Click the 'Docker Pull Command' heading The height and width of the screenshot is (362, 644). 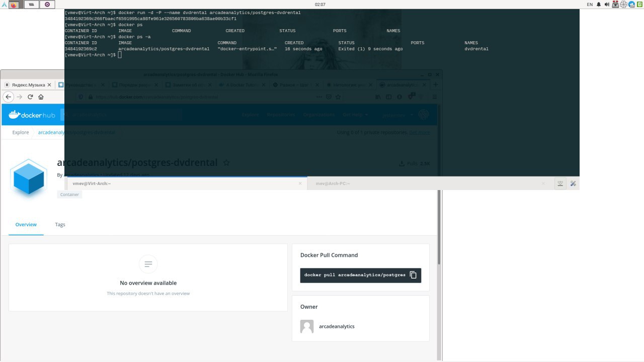pyautogui.click(x=329, y=255)
